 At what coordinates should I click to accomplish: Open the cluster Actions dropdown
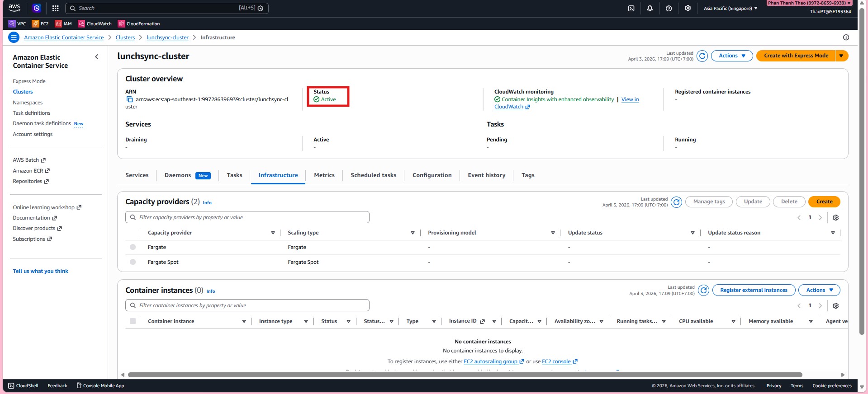(731, 56)
